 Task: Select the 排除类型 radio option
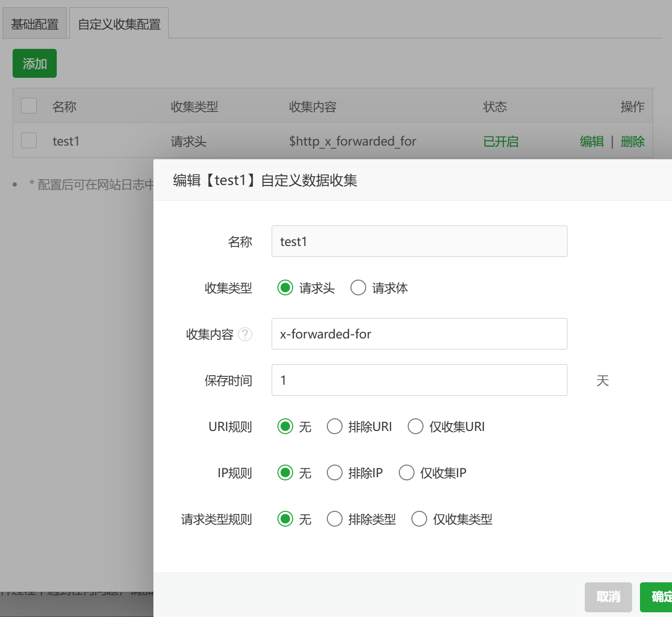pyautogui.click(x=335, y=519)
